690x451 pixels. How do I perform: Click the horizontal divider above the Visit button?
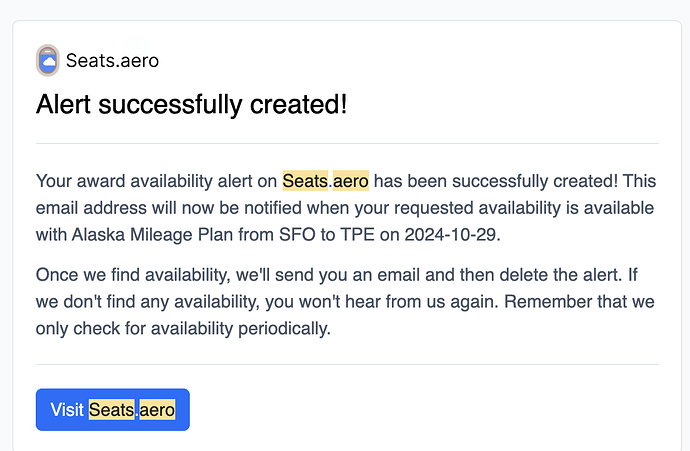tap(347, 364)
